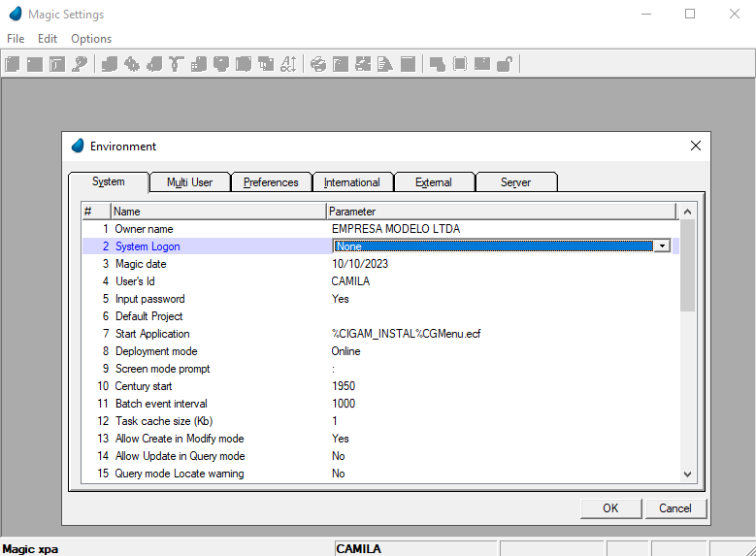Click the 'Online' deployment value

pyautogui.click(x=345, y=351)
